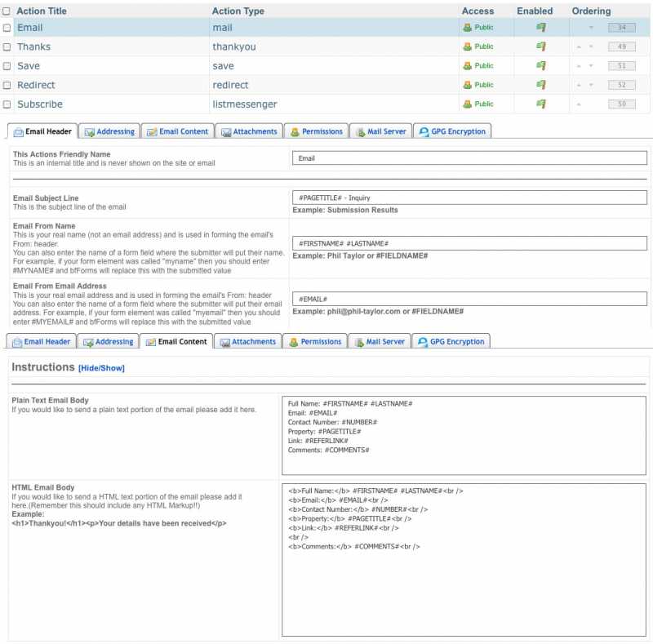Move Redirect action up in ordering
Viewport: 653px width, 644px height.
(x=579, y=86)
